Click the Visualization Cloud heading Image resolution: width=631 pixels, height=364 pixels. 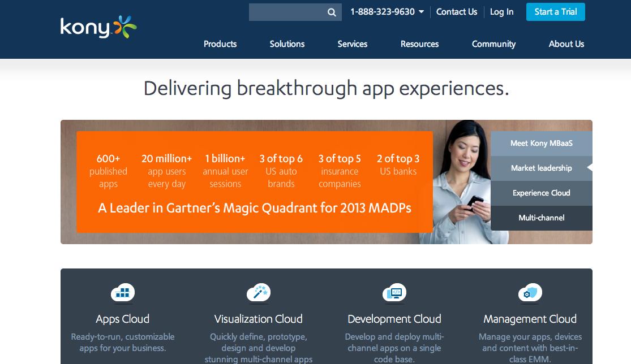pyautogui.click(x=259, y=319)
